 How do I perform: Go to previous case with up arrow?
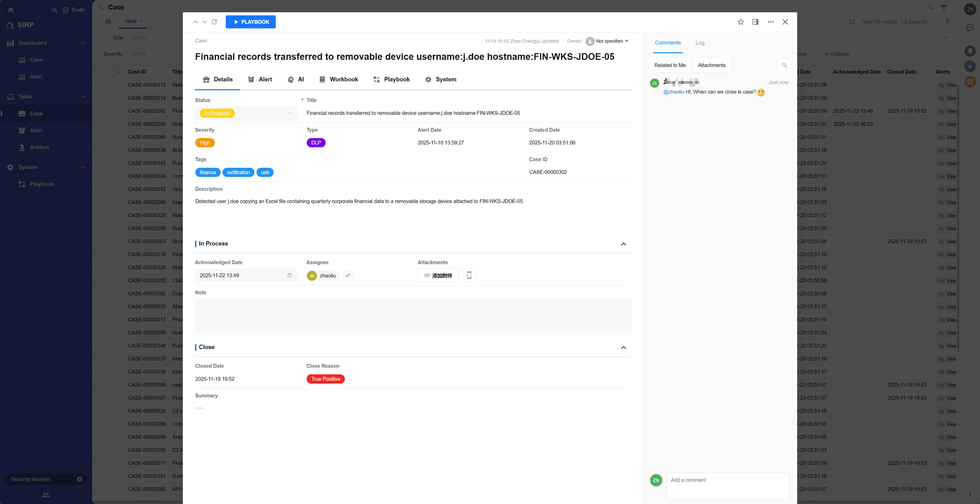tap(195, 22)
